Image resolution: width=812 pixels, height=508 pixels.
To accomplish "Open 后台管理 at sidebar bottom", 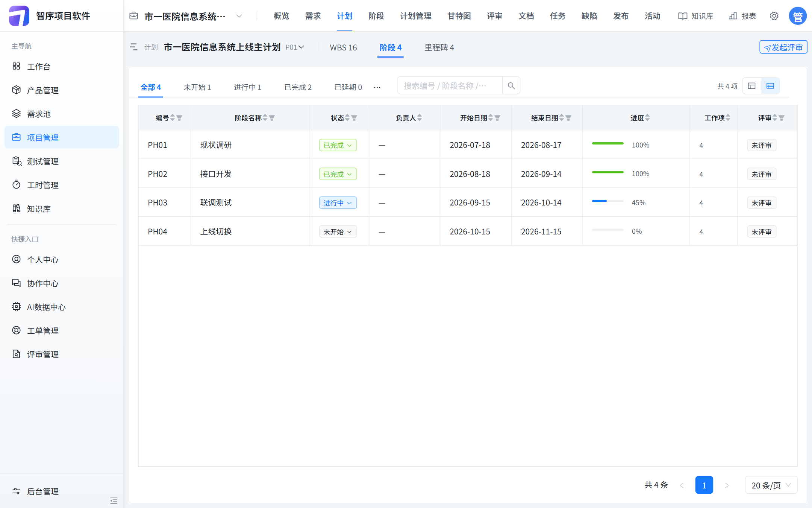I will pyautogui.click(x=62, y=491).
